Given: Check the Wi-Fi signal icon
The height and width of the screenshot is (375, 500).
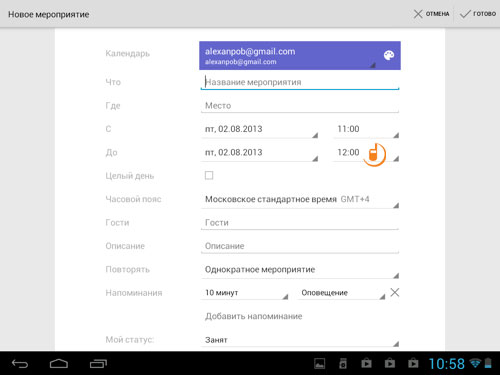Looking at the screenshot, I should point(475,363).
